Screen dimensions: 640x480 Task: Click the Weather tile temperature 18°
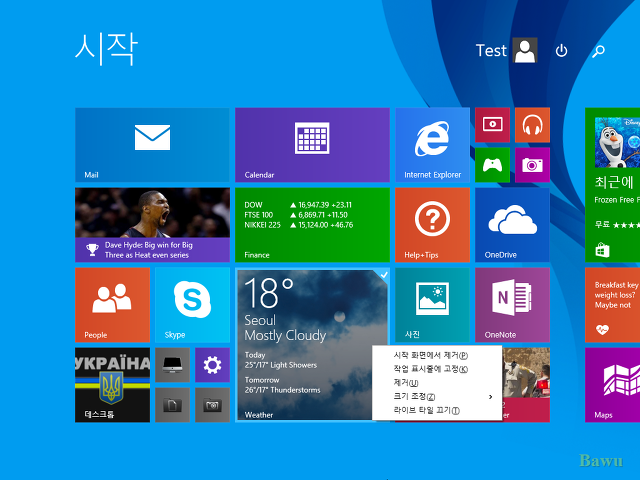(x=269, y=293)
